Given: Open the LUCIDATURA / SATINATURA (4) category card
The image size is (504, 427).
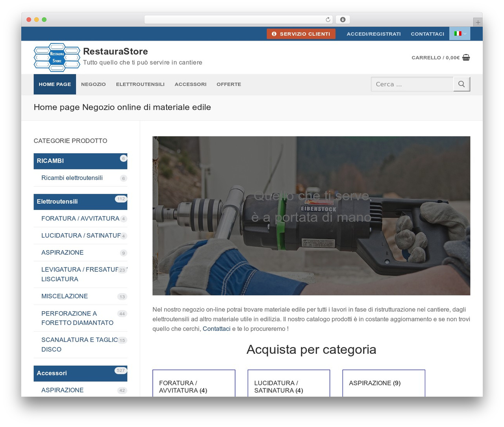Looking at the screenshot, I should [289, 383].
